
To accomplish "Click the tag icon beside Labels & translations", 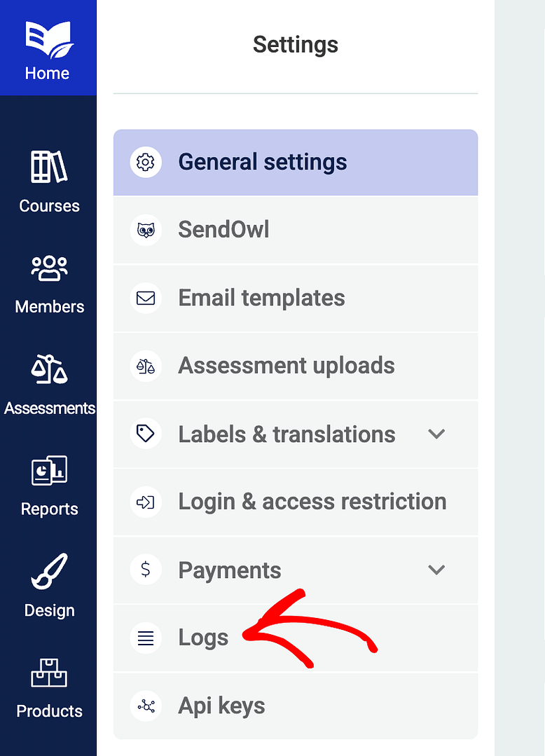I will point(145,434).
